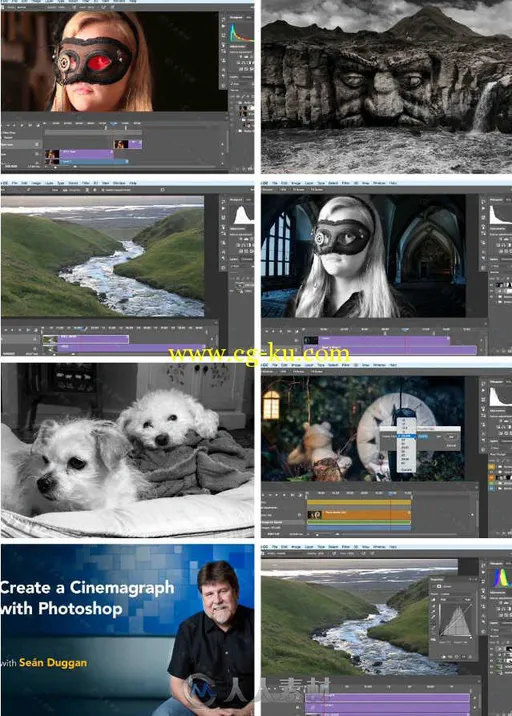Open filmstrip menu on red-mask timeline upper track
The image size is (512, 716).
click(37, 144)
